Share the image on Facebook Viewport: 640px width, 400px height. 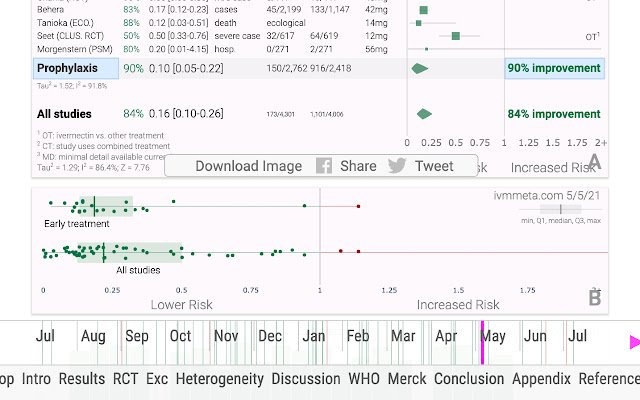pos(358,166)
